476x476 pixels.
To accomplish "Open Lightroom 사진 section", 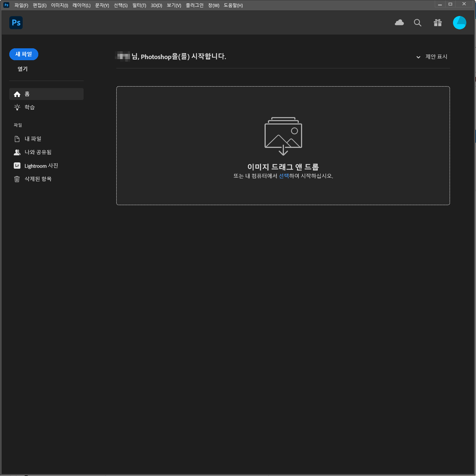I will [46, 166].
